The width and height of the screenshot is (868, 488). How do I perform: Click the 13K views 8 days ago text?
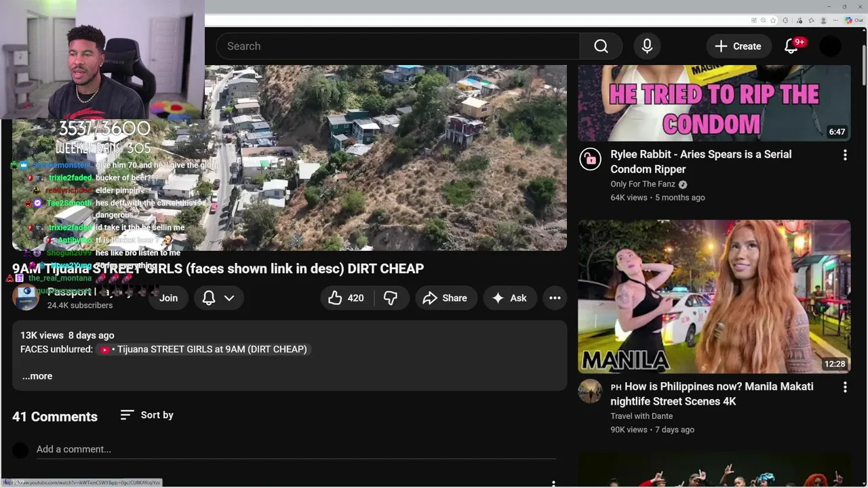point(67,335)
